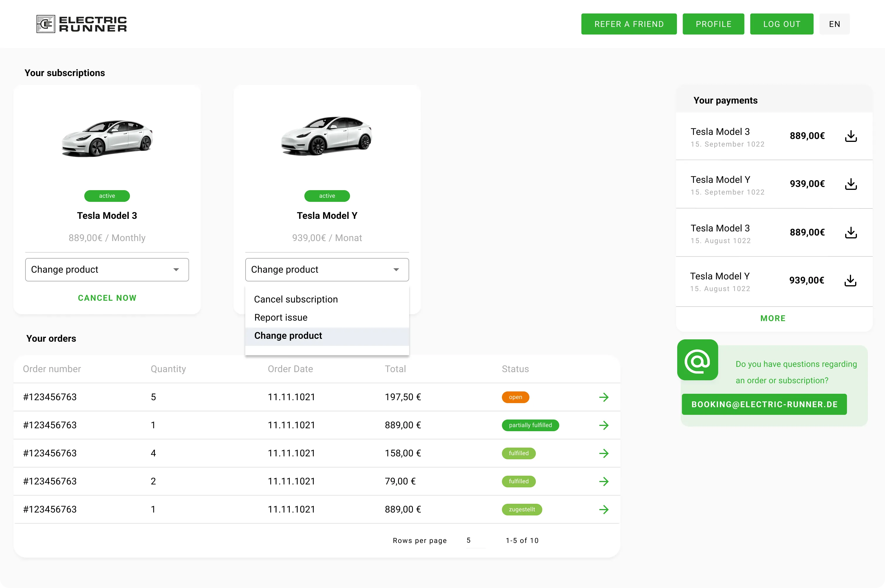
Task: Collapse the Tesla Model Y Change product dropdown
Action: (327, 270)
